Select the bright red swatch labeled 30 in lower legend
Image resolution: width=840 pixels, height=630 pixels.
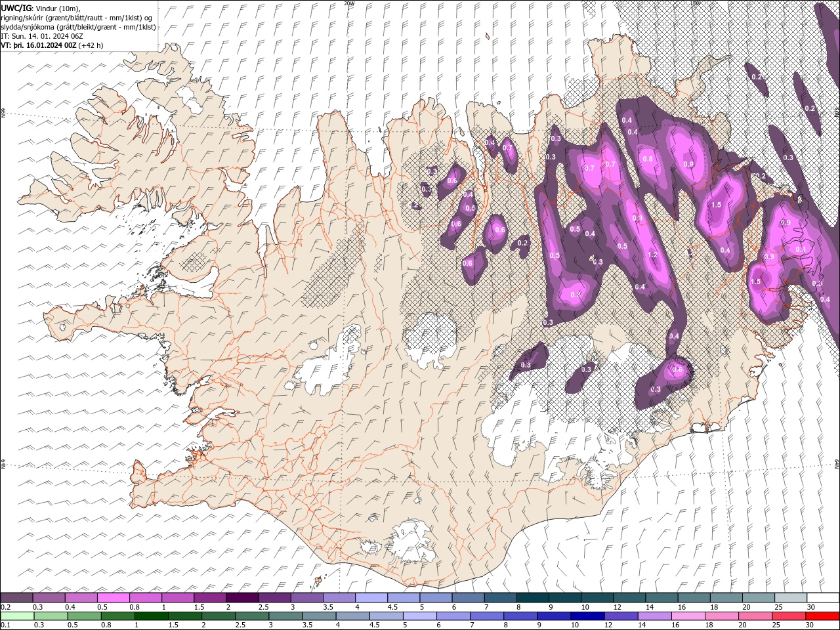tap(822, 616)
